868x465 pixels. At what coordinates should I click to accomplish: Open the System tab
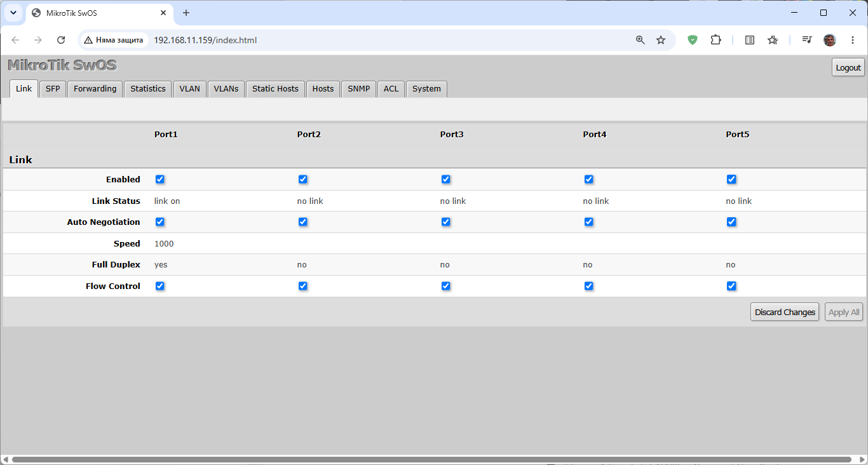tap(426, 89)
